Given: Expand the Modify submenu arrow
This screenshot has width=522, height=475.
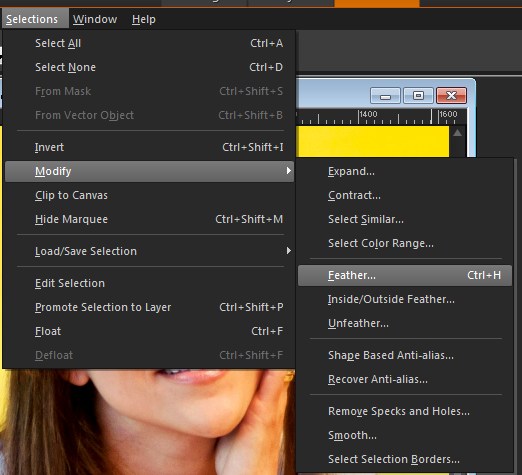Looking at the screenshot, I should coord(289,171).
